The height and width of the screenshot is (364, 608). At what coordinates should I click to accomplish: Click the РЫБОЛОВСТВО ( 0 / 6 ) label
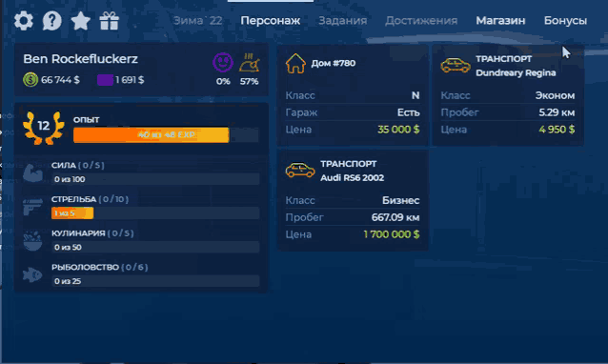pyautogui.click(x=100, y=267)
